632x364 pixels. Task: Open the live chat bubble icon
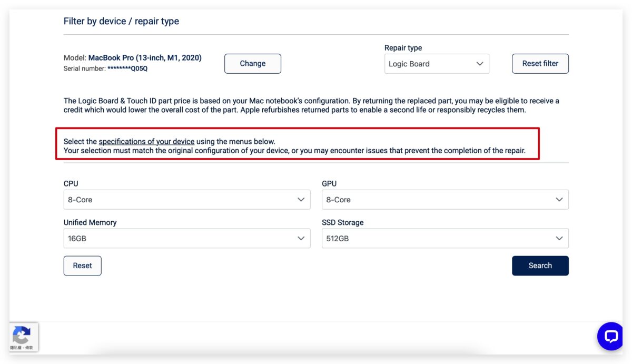coord(610,336)
